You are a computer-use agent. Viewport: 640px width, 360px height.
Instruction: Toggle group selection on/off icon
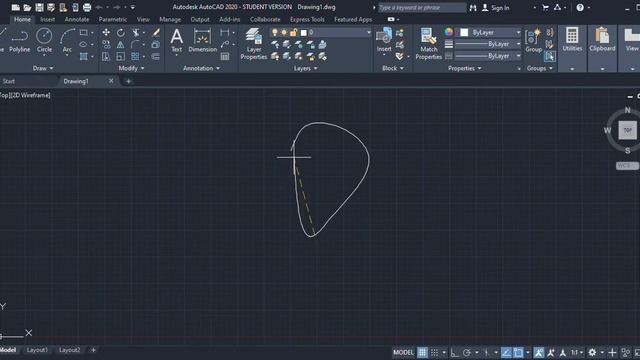[x=550, y=56]
